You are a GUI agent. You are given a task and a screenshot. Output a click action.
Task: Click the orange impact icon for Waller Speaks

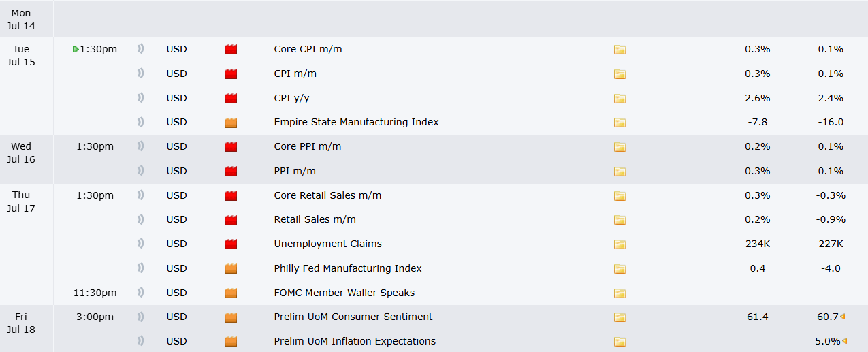click(231, 293)
